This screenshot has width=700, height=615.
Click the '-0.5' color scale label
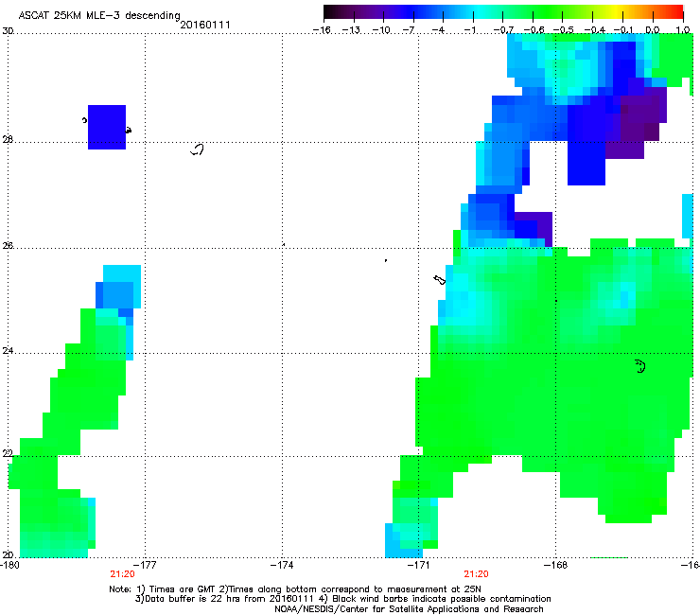click(564, 30)
